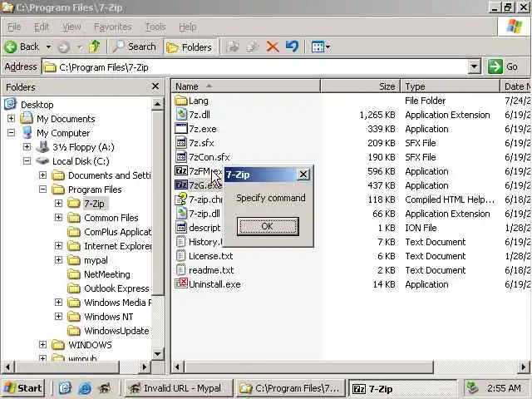The height and width of the screenshot is (399, 532).
Task: Sort by the Size column header
Action: pyautogui.click(x=361, y=86)
